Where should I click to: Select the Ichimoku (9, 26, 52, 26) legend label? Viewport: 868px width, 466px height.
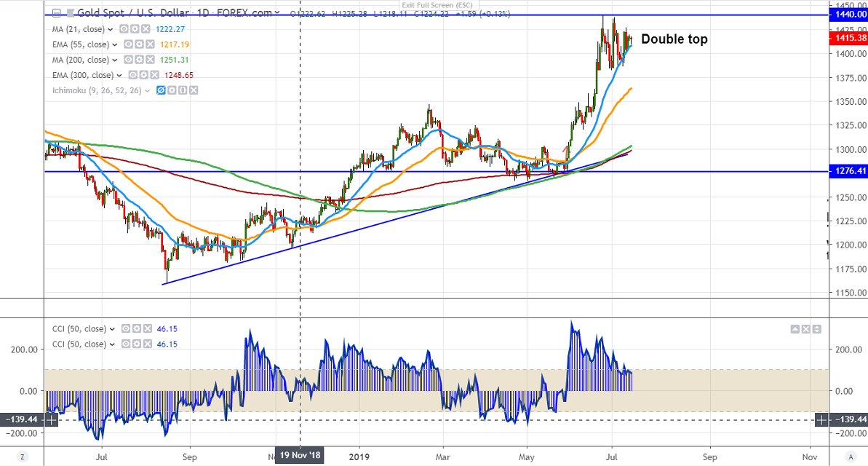(97, 91)
